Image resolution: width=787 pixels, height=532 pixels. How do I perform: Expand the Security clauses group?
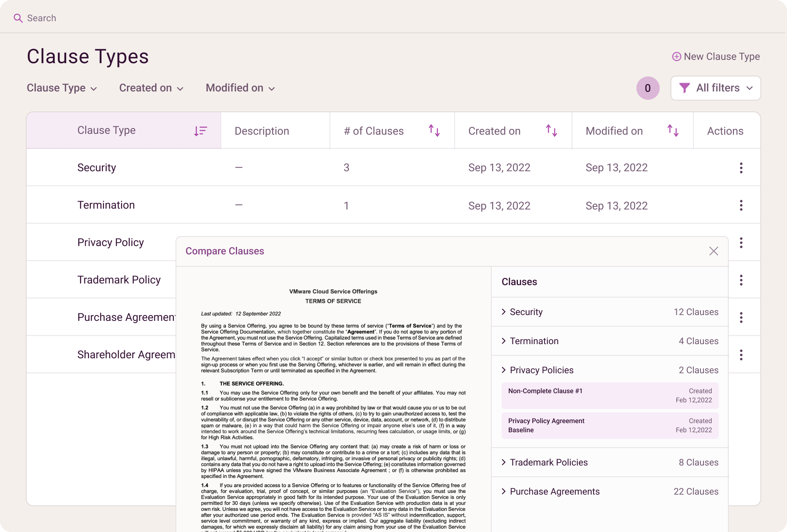[x=504, y=312]
